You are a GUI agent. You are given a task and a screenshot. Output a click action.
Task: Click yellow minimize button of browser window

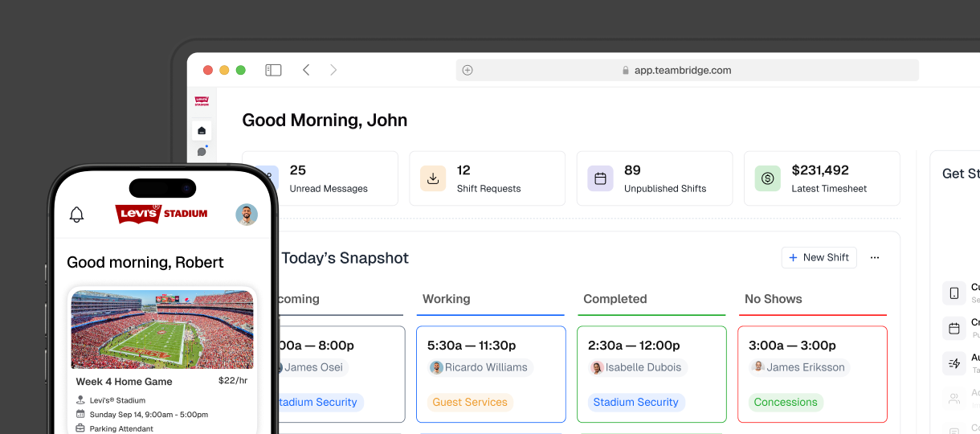click(x=224, y=70)
